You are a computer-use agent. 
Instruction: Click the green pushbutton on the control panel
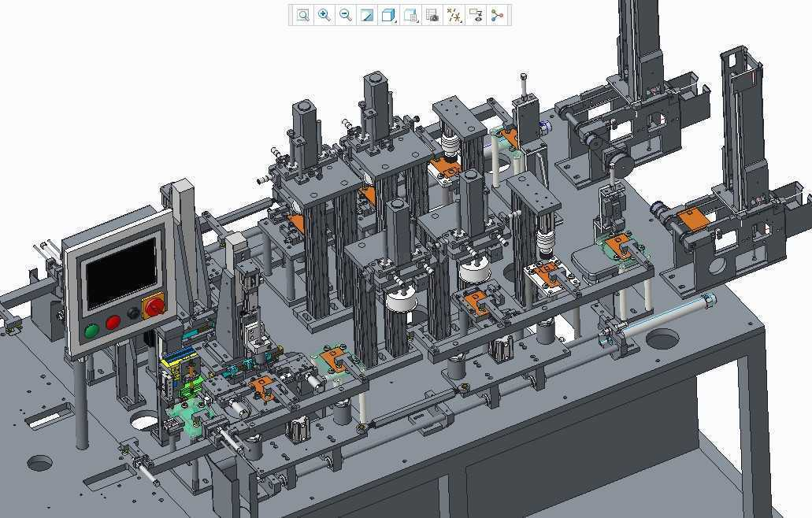91,331
